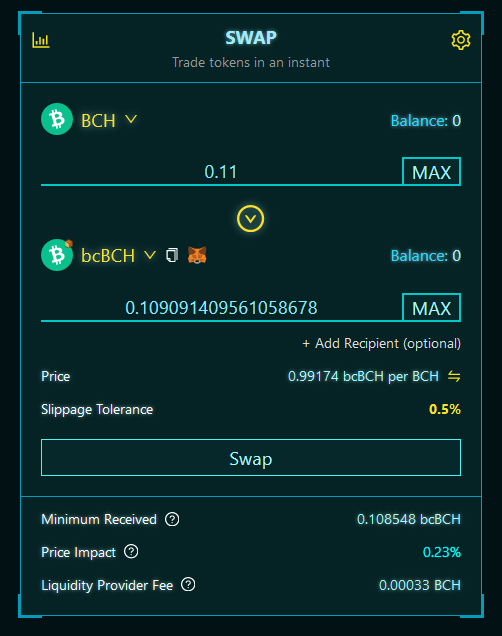The width and height of the screenshot is (502, 636).
Task: Expand the BCH token selector dropdown
Action: pos(131,119)
